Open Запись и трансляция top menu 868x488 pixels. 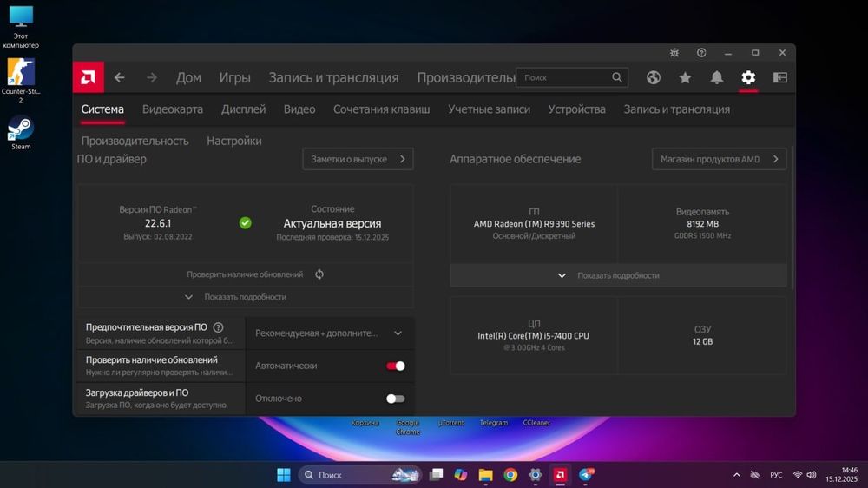334,77
